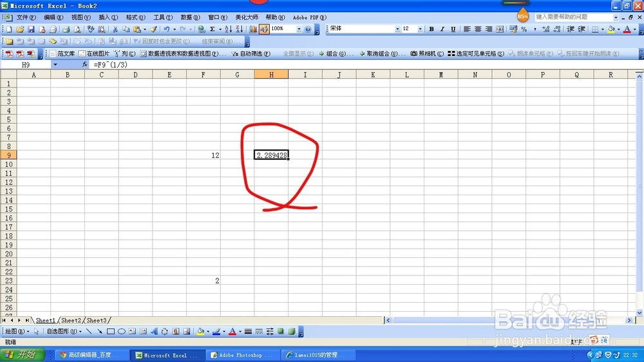Click the Insert Hyperlink globe icon
The width and height of the screenshot is (644, 362).
pos(201,29)
